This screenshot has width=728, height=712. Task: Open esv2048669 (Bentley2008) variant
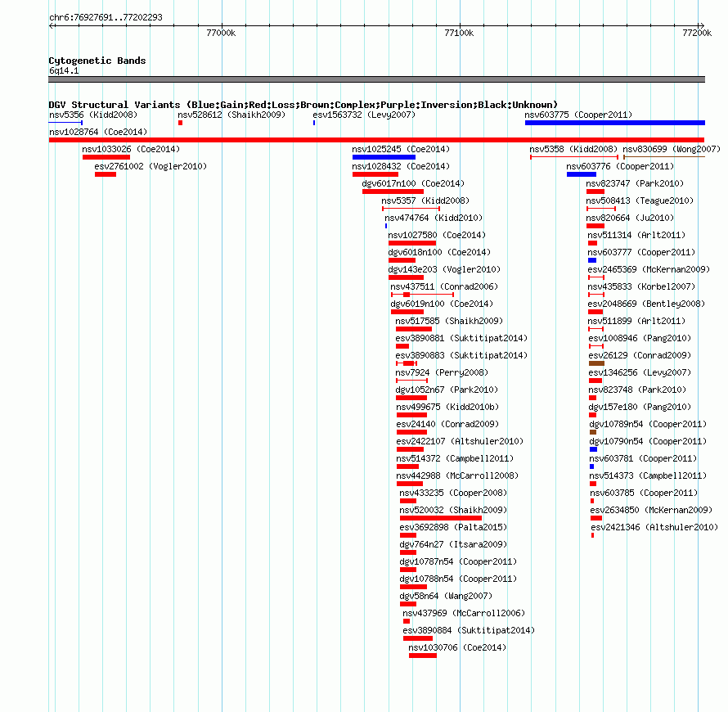pos(646,304)
